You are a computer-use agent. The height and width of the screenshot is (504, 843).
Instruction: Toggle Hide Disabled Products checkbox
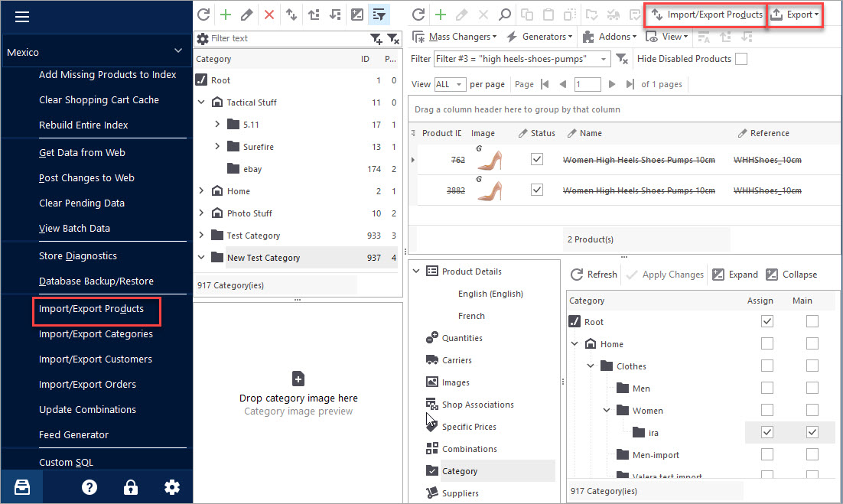point(740,59)
